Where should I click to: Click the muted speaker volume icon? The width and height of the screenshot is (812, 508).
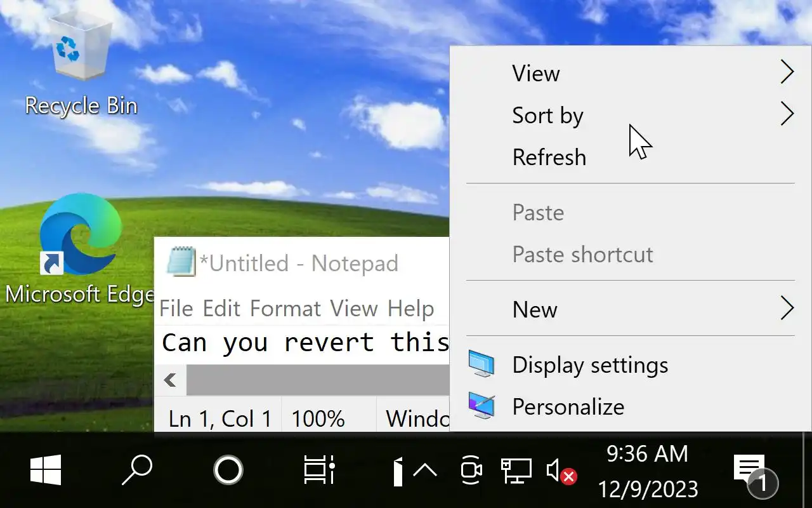coord(561,471)
